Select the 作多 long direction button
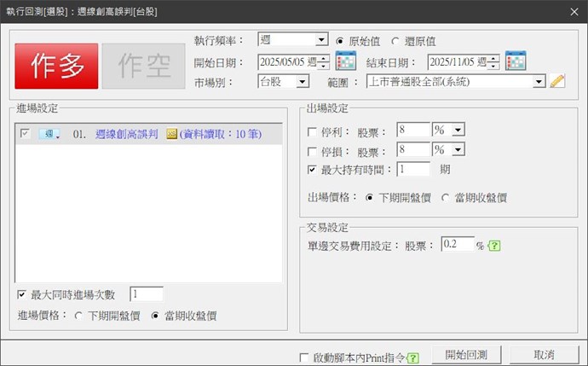The width and height of the screenshot is (588, 366). (56, 66)
